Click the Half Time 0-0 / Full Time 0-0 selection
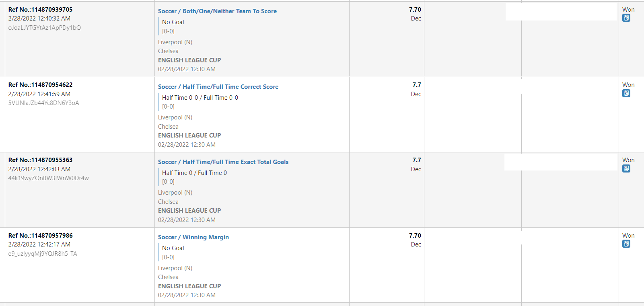Image resolution: width=644 pixels, height=306 pixels. point(200,98)
